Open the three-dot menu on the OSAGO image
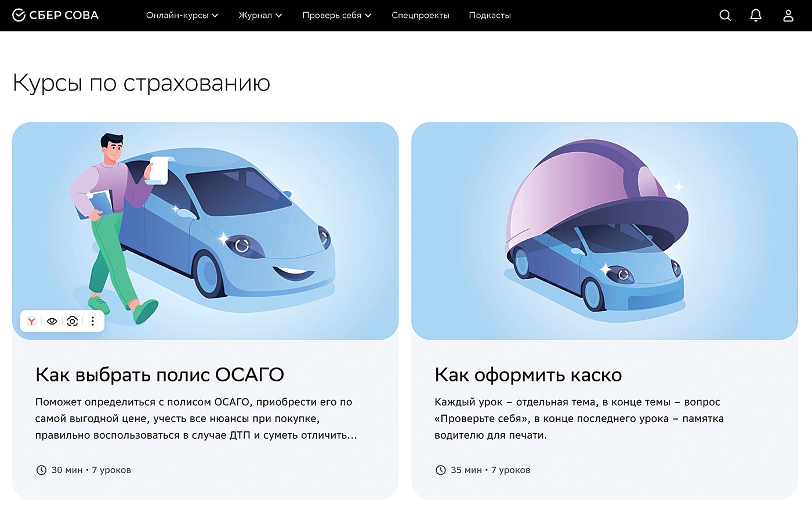 (93, 321)
